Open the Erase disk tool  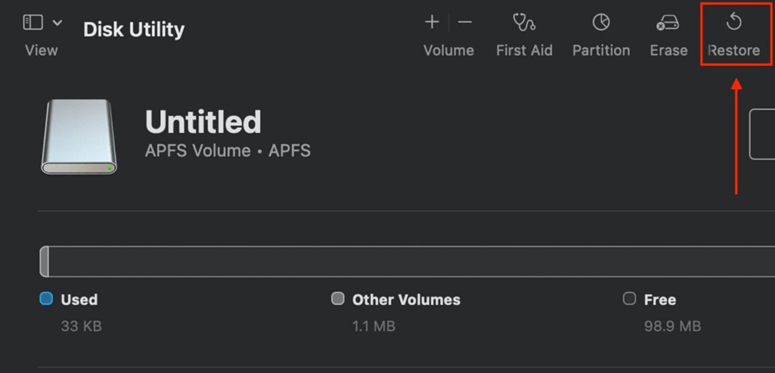click(x=668, y=23)
